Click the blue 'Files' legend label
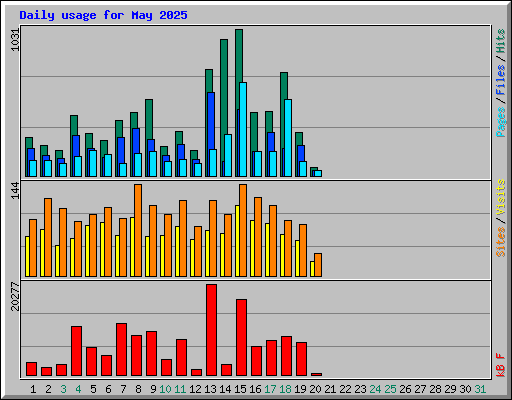This screenshot has width=512, height=400. [x=501, y=80]
